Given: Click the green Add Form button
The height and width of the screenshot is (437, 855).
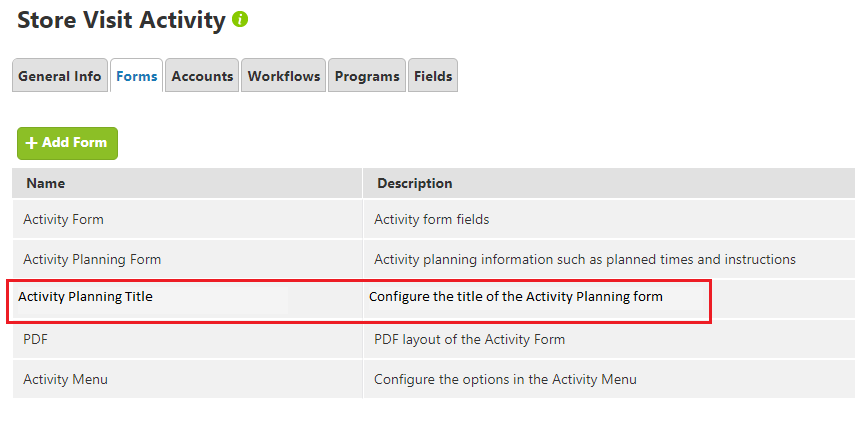Looking at the screenshot, I should [x=68, y=143].
